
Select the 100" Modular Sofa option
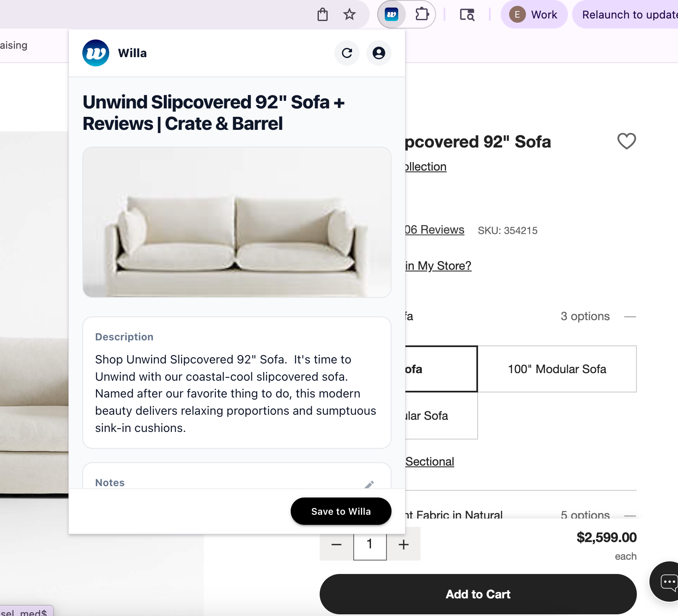(x=557, y=369)
